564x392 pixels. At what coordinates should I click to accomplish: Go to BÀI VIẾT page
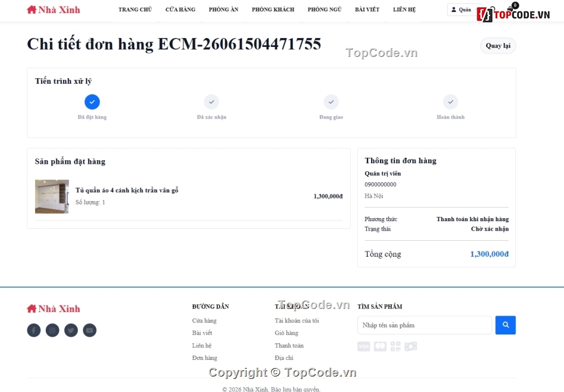click(367, 9)
